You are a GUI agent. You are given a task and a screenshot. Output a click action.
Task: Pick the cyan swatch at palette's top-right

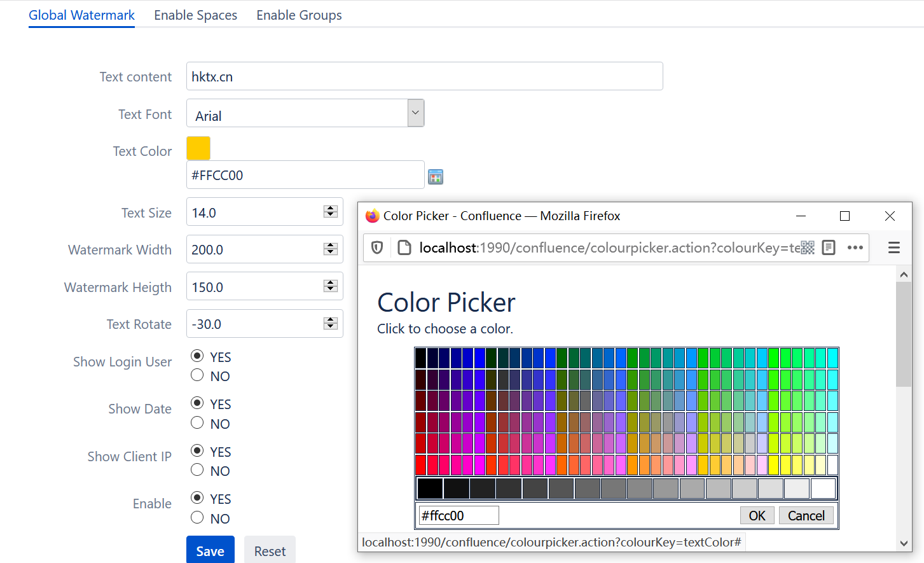click(x=832, y=358)
